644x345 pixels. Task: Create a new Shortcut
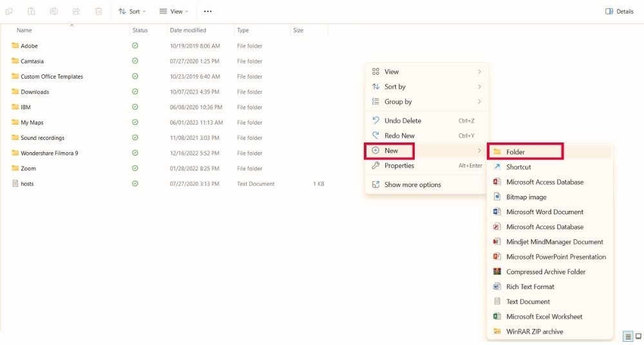click(549, 167)
